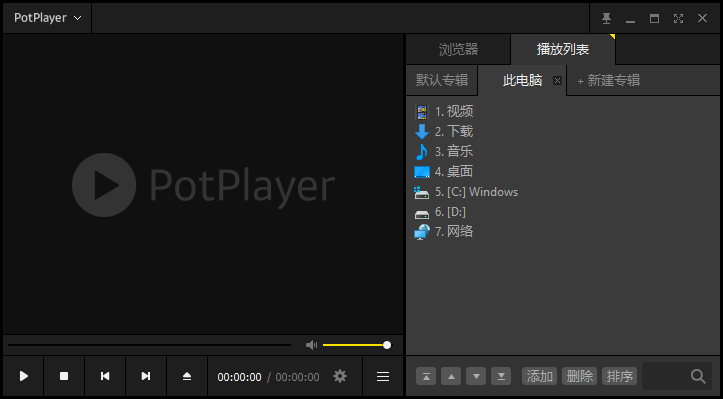This screenshot has height=399, width=723.
Task: Click the 添加 button
Action: pos(539,376)
